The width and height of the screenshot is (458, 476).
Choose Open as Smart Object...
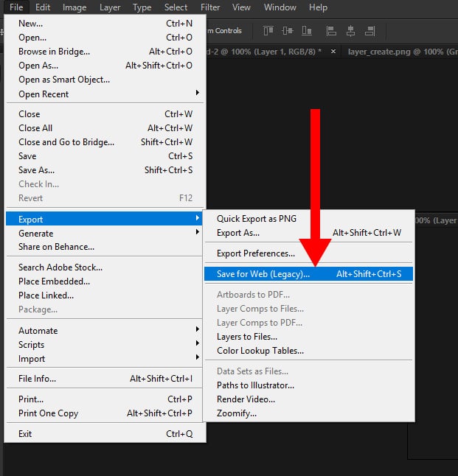(104, 80)
